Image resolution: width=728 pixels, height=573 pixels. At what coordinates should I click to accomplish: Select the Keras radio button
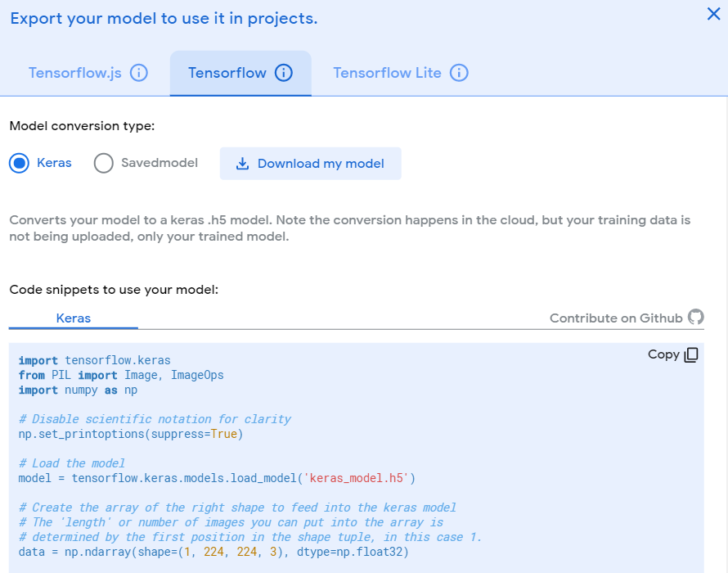click(19, 163)
